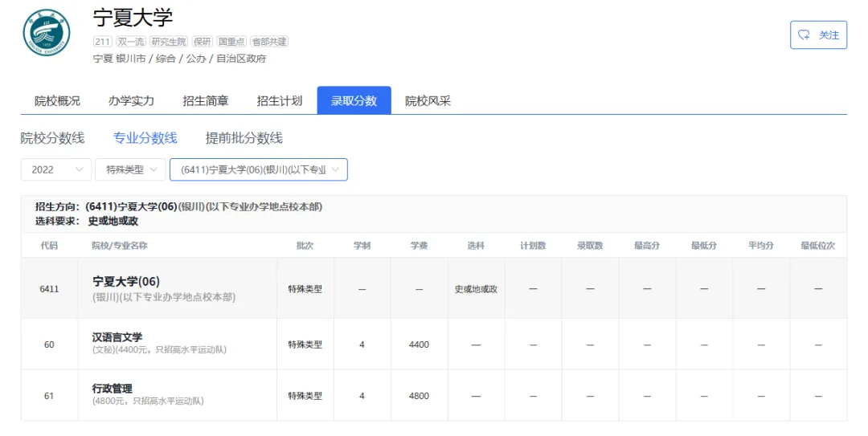868x436 pixels.
Task: Click the 研究生院 tag
Action: coord(168,42)
